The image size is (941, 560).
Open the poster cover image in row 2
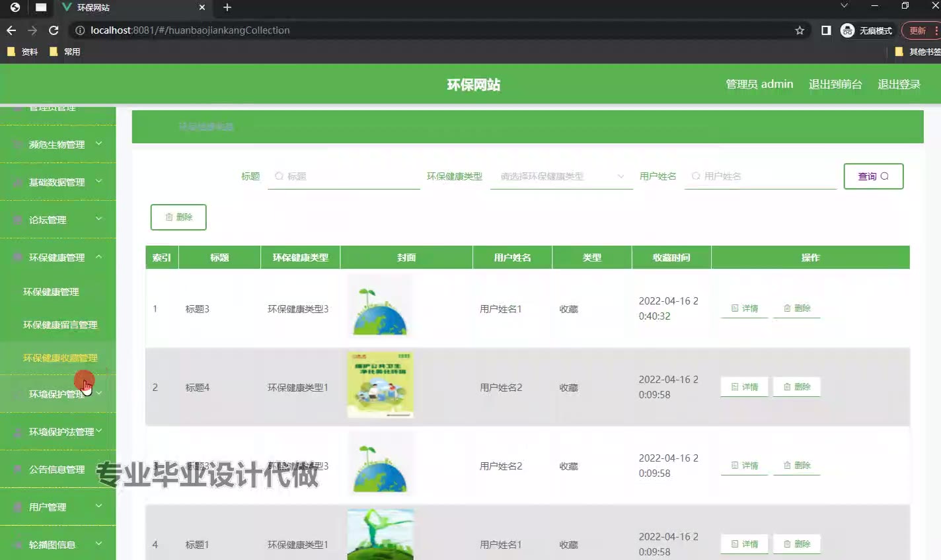tap(380, 385)
